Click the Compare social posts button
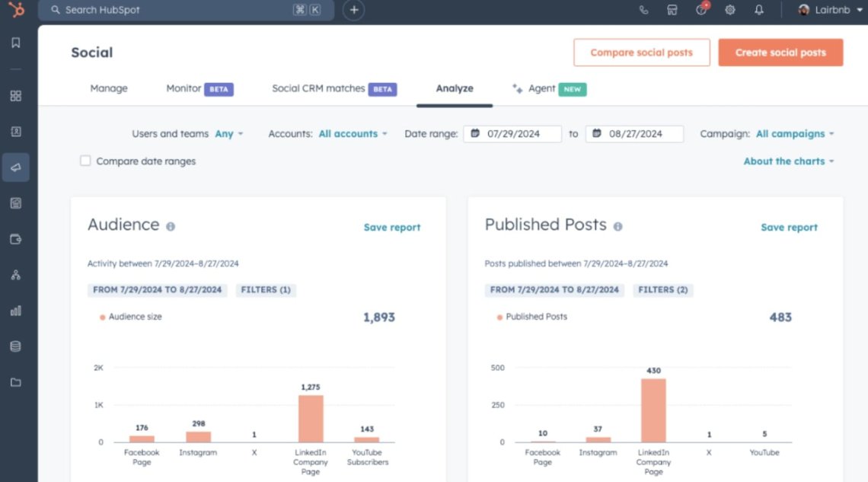Viewport: 868px width, 482px height. 642,53
